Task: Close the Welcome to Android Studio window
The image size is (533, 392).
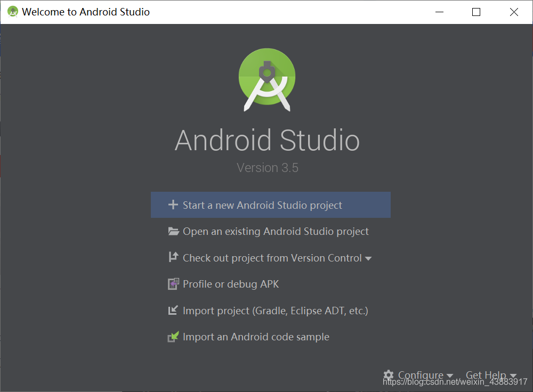Action: pyautogui.click(x=514, y=12)
